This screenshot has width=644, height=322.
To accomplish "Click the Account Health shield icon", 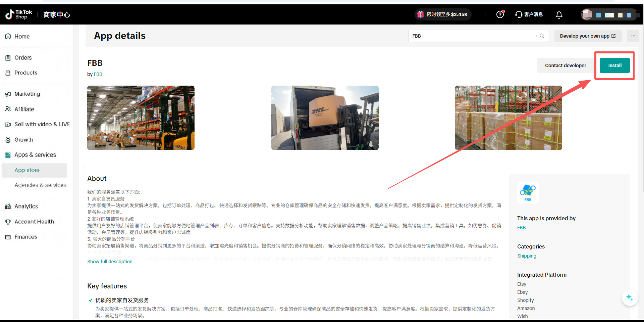I will (8, 222).
